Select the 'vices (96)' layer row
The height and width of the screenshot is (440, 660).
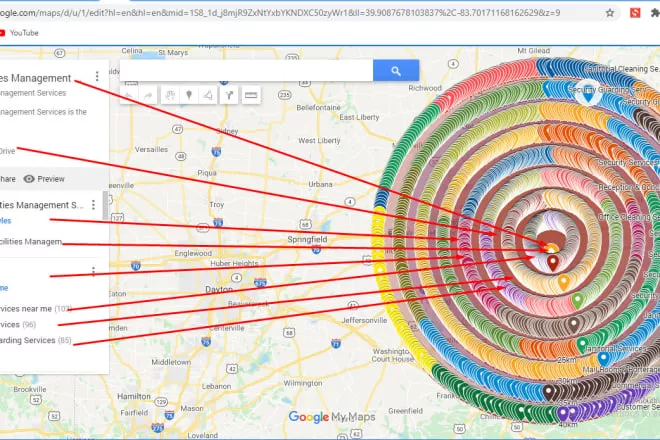(x=18, y=325)
